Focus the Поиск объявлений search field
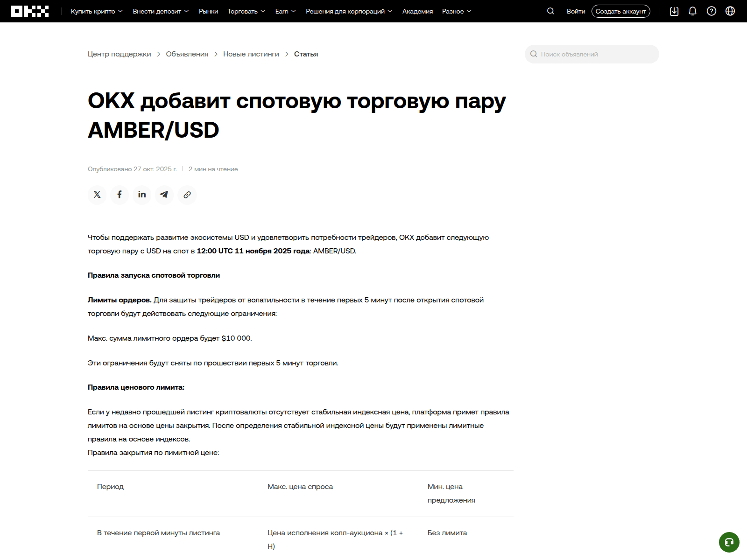 pos(592,54)
